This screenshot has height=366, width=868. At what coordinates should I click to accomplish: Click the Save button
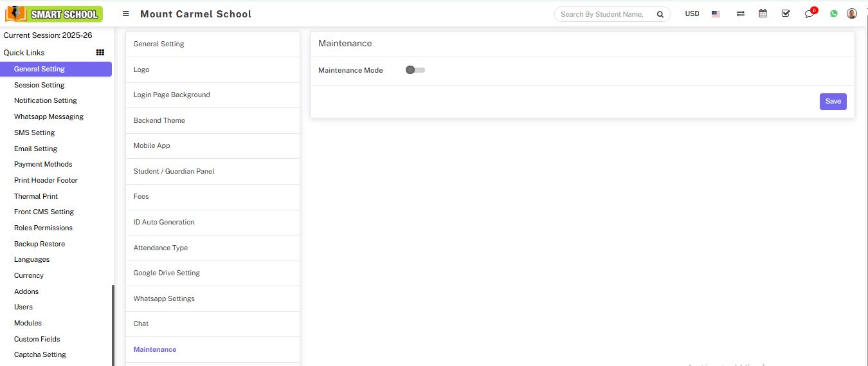point(833,102)
